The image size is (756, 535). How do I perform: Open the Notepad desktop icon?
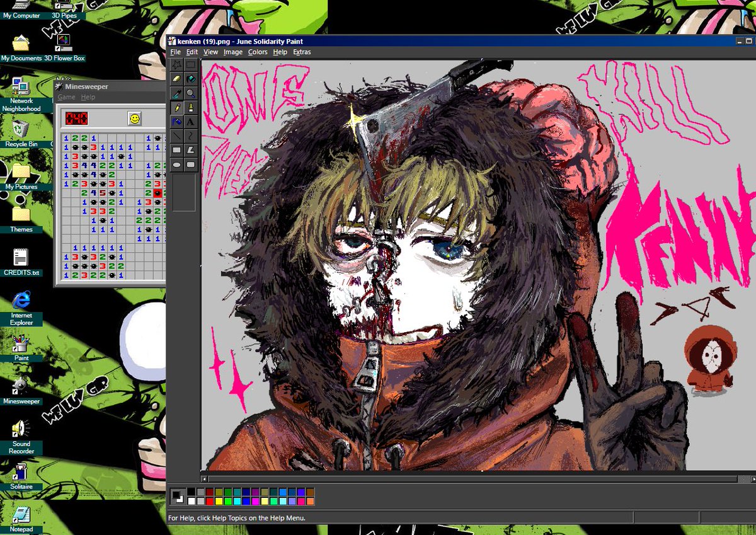(21, 519)
